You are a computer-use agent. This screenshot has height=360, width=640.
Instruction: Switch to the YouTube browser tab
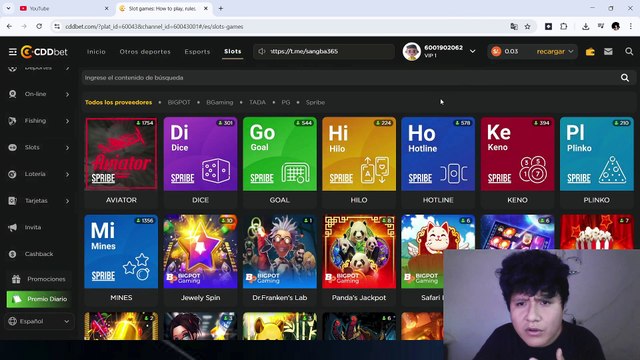63,8
